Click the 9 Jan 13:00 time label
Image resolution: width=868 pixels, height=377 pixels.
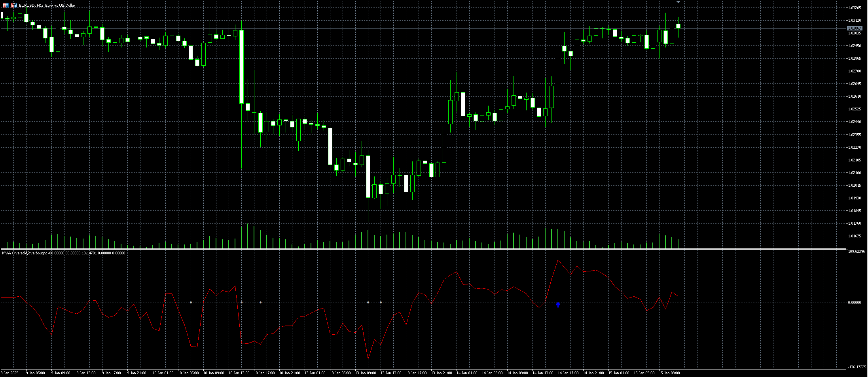86,373
